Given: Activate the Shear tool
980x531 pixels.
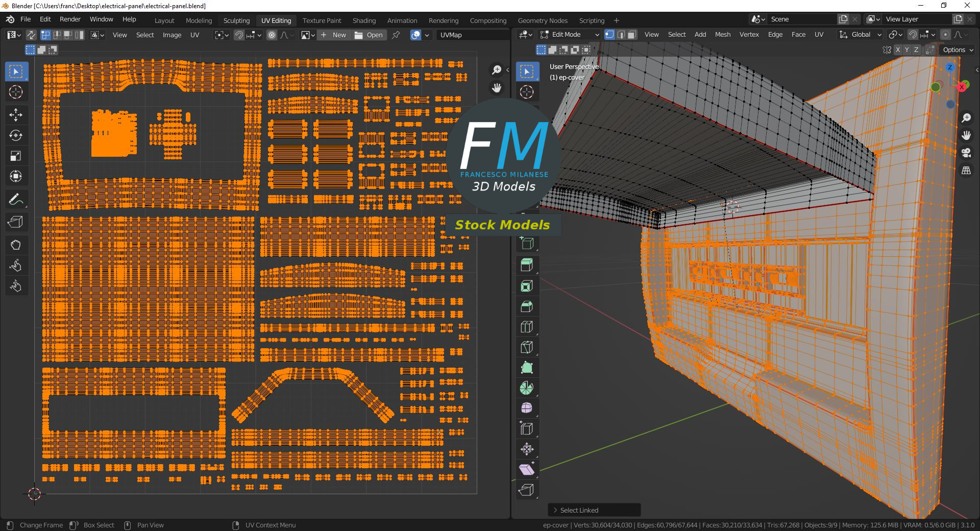Looking at the screenshot, I should (x=527, y=469).
